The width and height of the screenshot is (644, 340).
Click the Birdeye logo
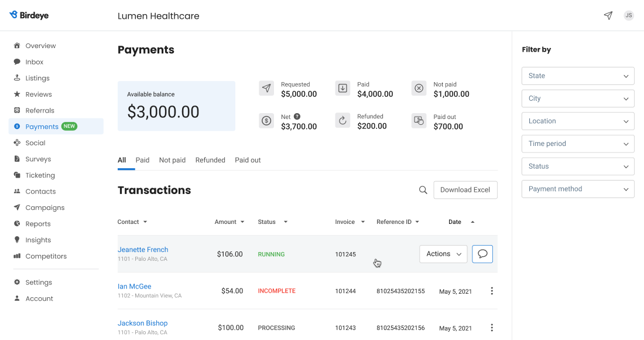pyautogui.click(x=29, y=15)
